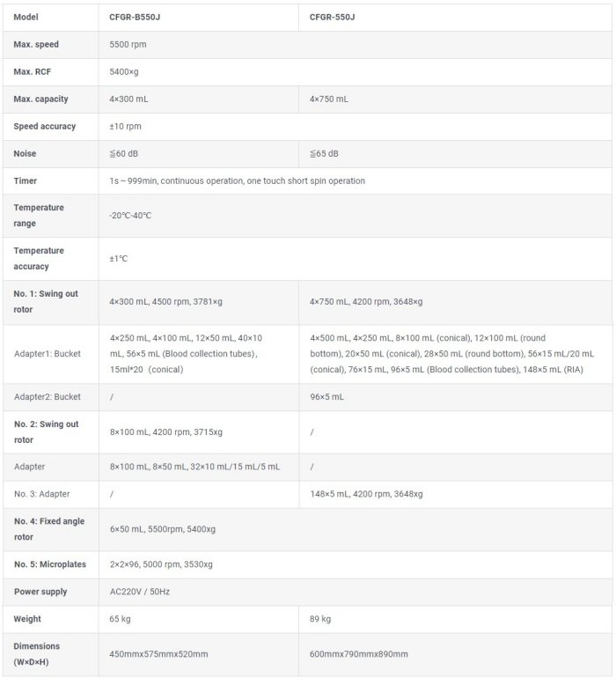Select the No. 1: Swing out rotor label
The image size is (616, 685).
[46, 301]
